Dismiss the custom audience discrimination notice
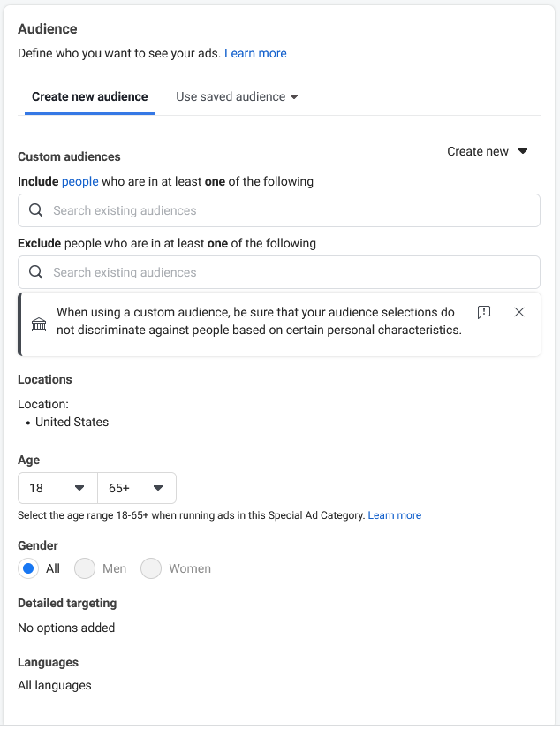 [519, 312]
